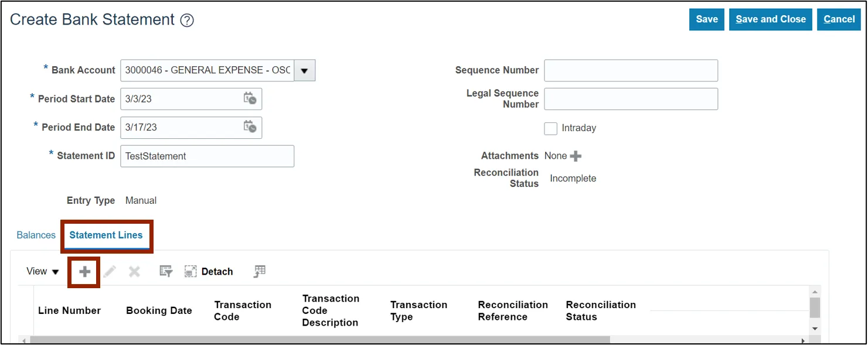The width and height of the screenshot is (868, 345).
Task: Add a new statement line with plus icon
Action: pyautogui.click(x=84, y=272)
